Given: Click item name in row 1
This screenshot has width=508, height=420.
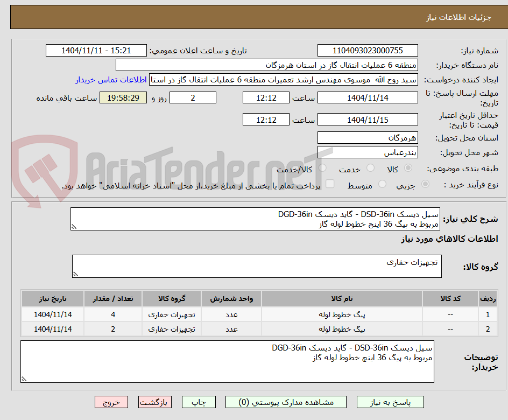Looking at the screenshot, I should click(x=342, y=314).
